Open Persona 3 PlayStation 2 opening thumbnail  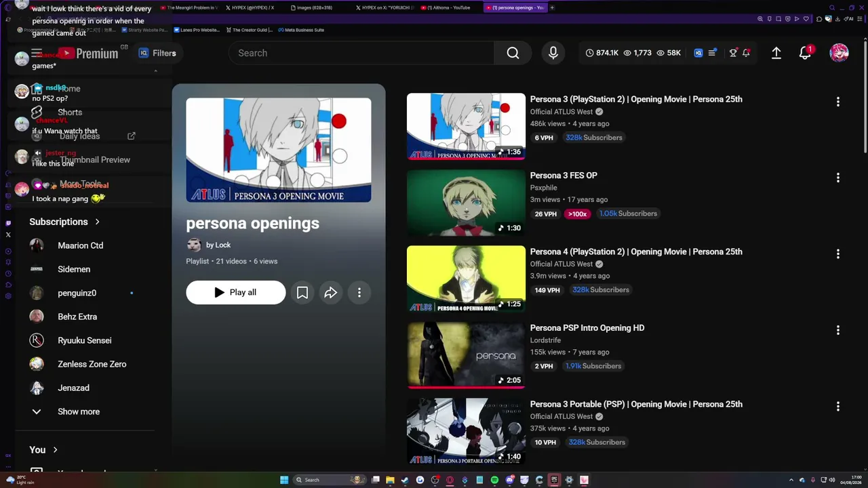[x=466, y=126]
